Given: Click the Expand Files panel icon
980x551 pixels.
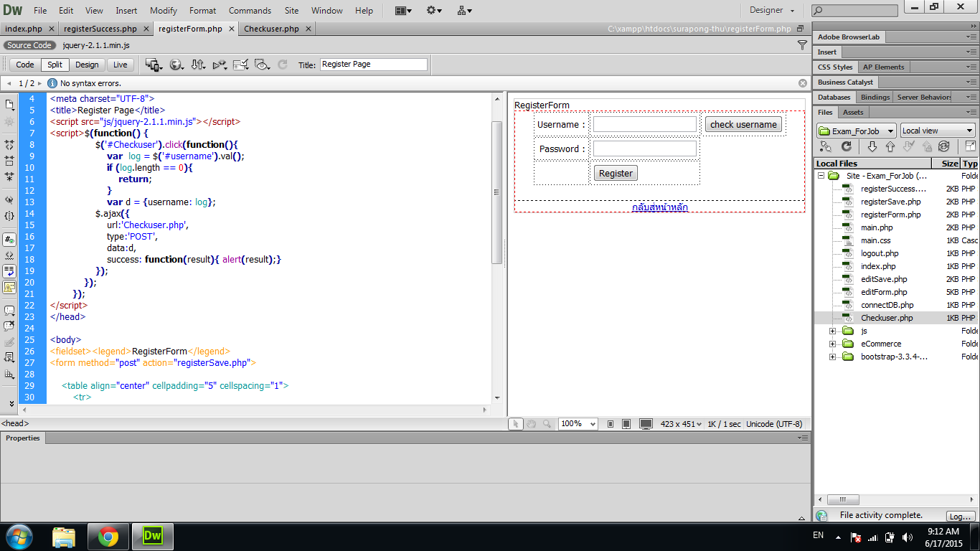Looking at the screenshot, I should click(x=970, y=146).
